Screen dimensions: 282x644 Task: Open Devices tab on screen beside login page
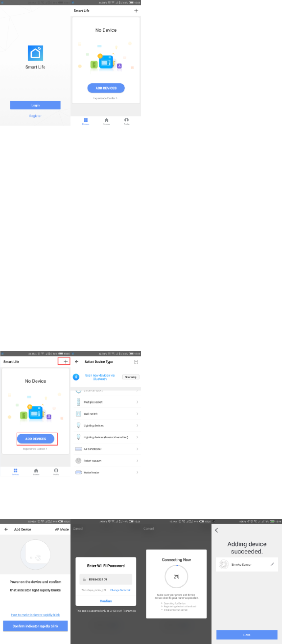(x=86, y=121)
